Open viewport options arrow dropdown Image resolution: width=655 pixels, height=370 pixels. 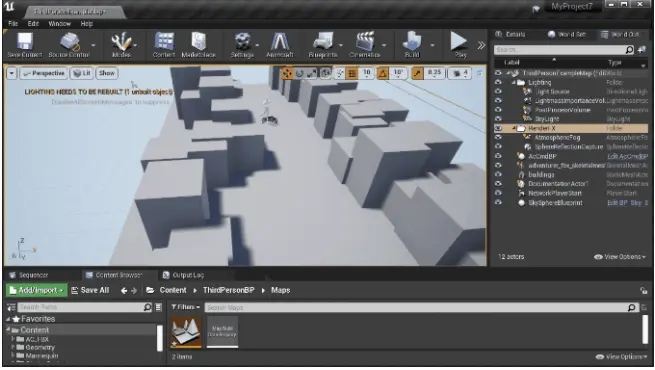pyautogui.click(x=12, y=73)
